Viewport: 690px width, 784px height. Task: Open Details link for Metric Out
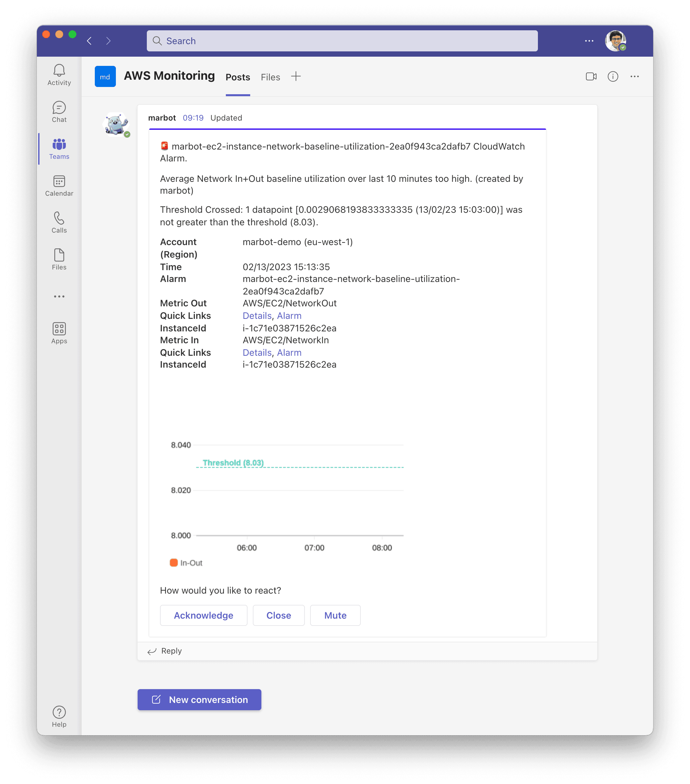click(x=257, y=316)
